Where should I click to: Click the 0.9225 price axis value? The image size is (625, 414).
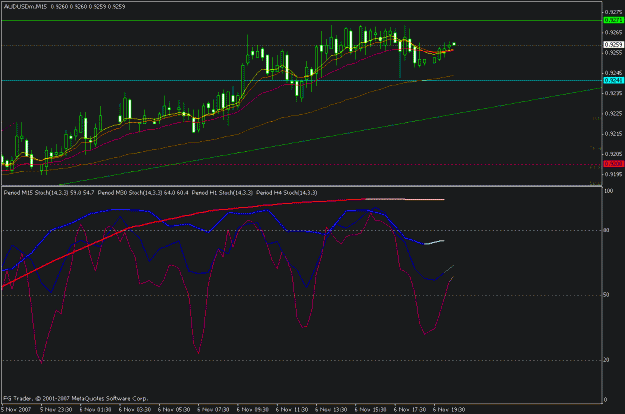(x=613, y=114)
